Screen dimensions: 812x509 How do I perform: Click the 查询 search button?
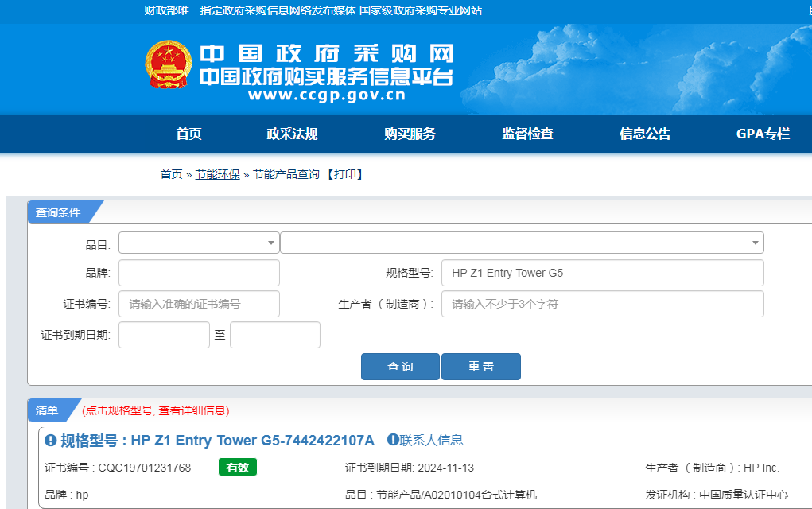[x=400, y=367]
